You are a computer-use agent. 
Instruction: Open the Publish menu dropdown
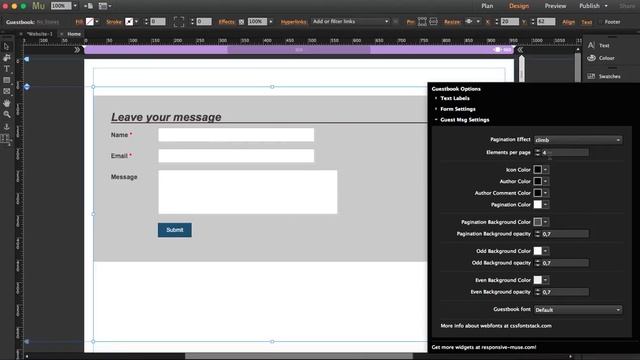pos(593,6)
